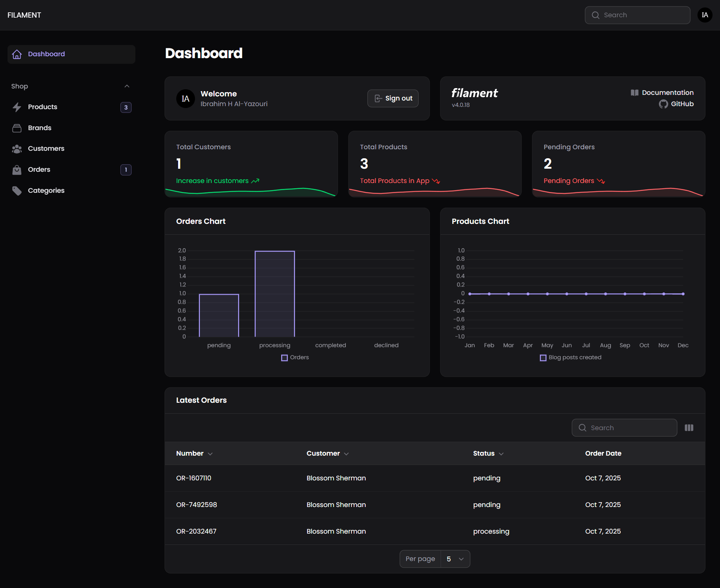Click the Order Date column header
Viewport: 720px width, 588px height.
click(x=603, y=454)
